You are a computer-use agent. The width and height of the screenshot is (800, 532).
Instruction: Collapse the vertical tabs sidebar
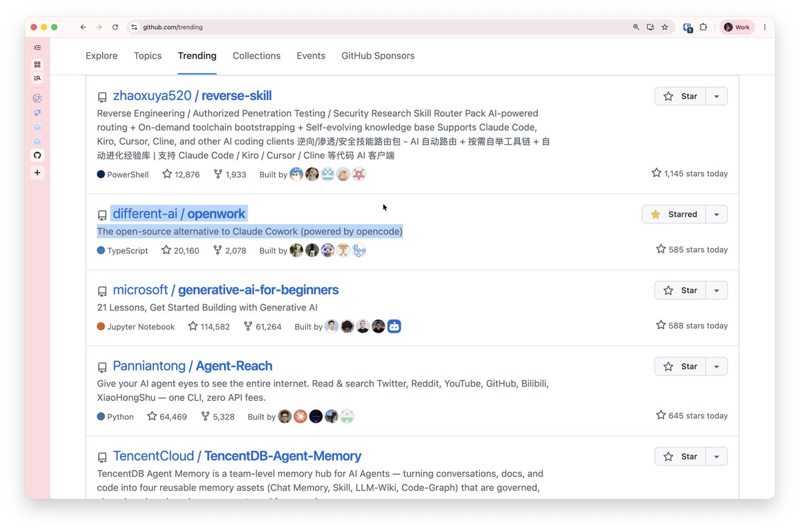(37, 47)
